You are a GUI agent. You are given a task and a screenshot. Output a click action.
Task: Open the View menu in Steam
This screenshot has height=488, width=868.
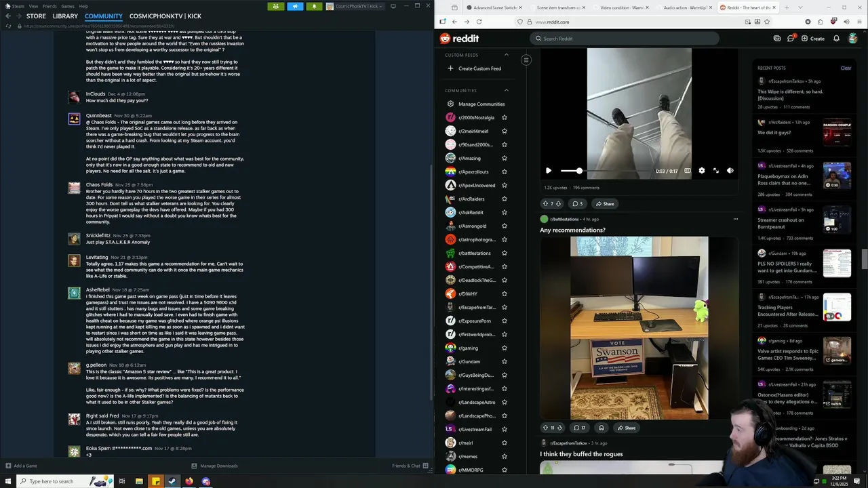point(33,6)
